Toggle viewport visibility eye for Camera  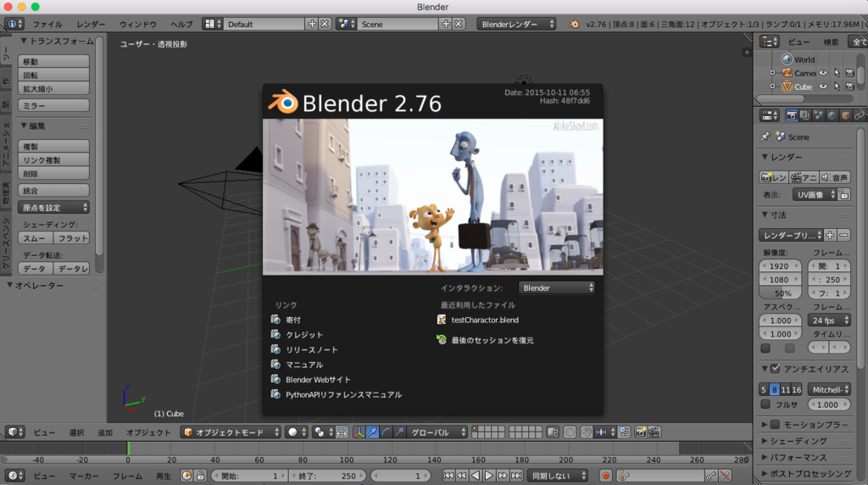click(x=823, y=73)
